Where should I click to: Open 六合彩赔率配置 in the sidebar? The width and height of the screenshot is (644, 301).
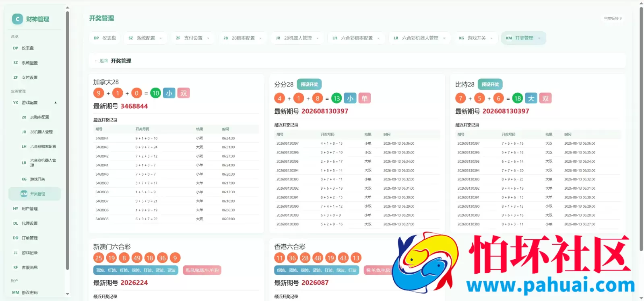point(39,147)
